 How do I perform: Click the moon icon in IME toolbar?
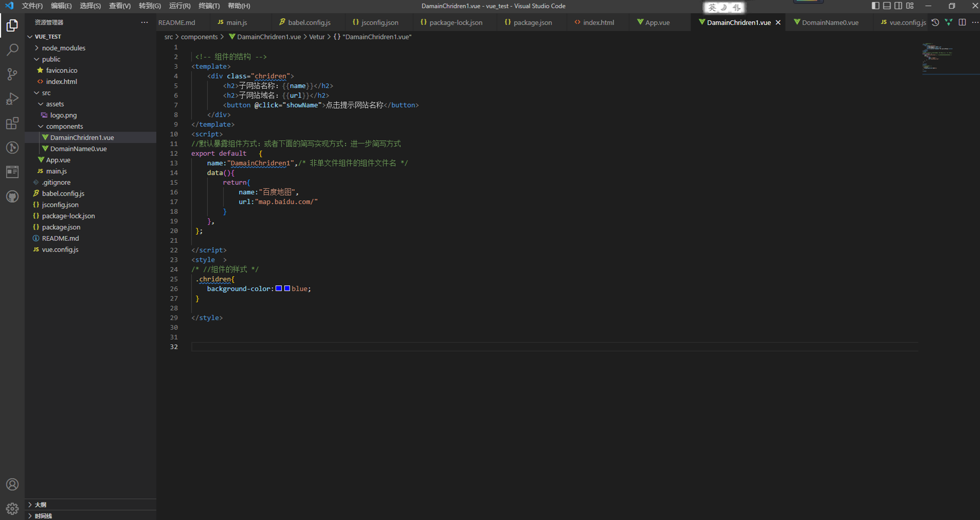pyautogui.click(x=724, y=7)
